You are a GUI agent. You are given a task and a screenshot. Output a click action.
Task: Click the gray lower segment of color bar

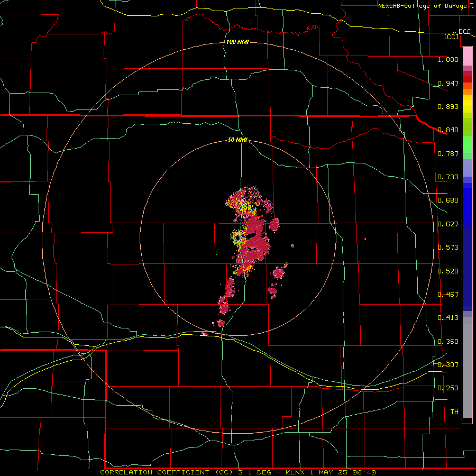pyautogui.click(x=467, y=368)
